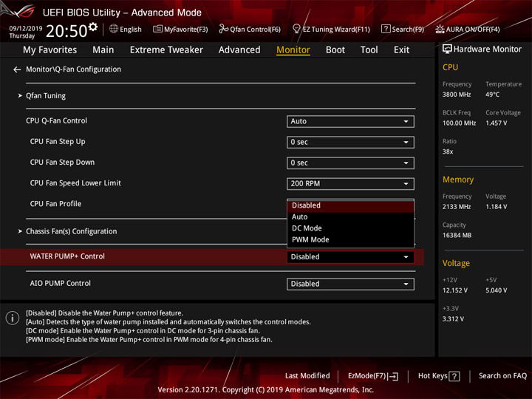Click the CPU Q-Fan Control label
The width and height of the screenshot is (532, 399).
56,120
